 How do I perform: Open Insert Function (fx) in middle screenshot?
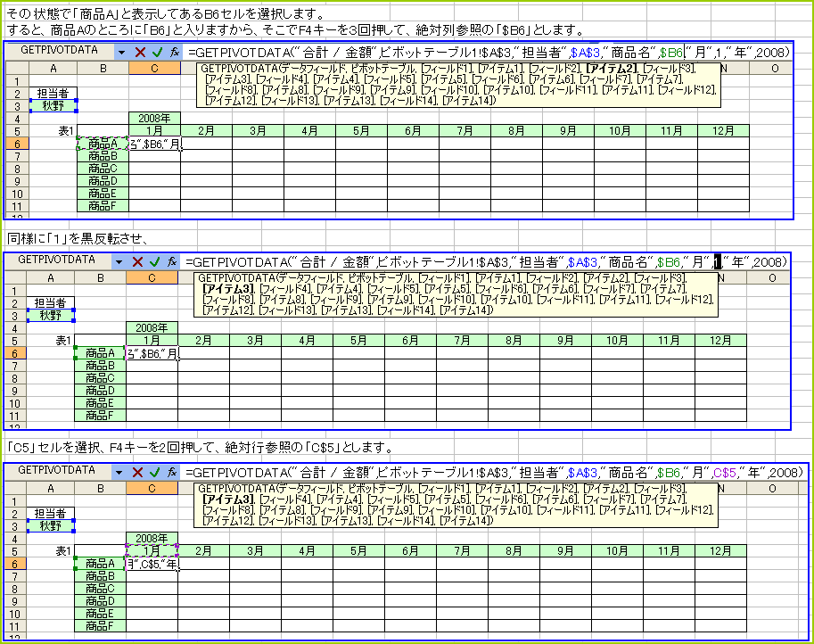tap(172, 261)
